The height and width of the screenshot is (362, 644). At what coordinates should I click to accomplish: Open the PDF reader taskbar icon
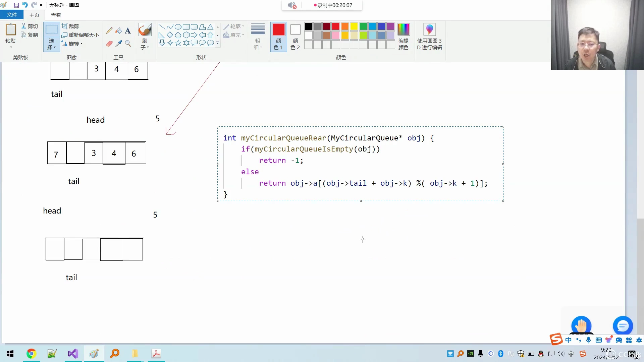click(156, 354)
